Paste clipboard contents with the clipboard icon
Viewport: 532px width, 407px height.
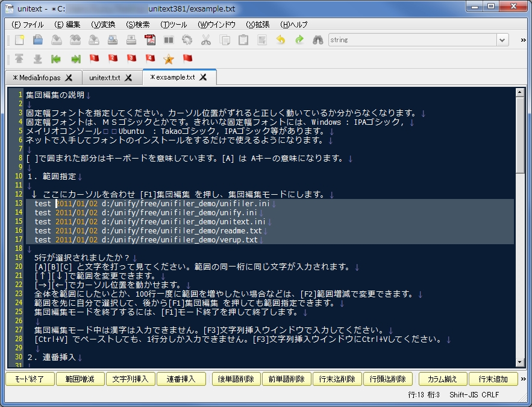242,40
